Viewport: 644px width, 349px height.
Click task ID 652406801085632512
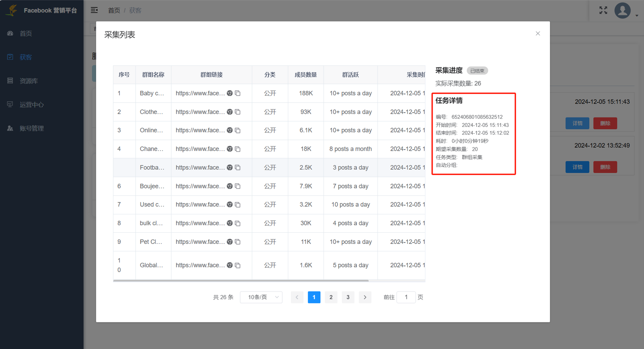477,117
